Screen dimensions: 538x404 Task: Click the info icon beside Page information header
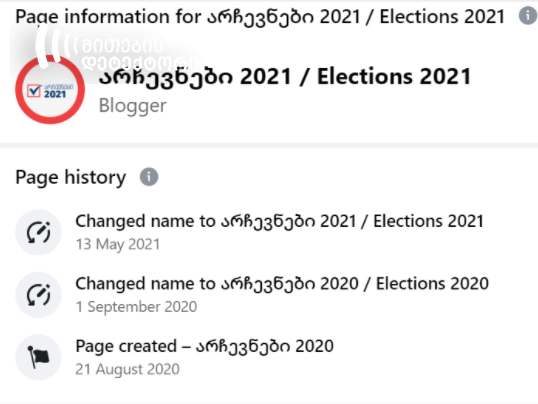pos(528,16)
